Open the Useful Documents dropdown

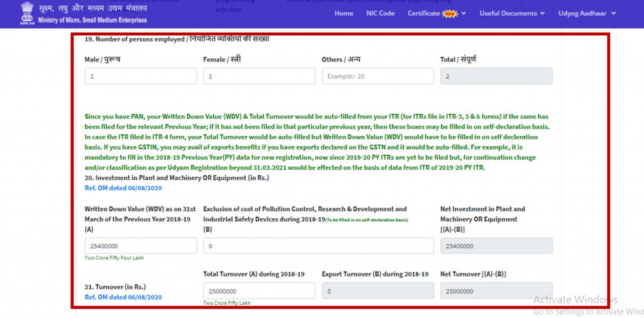tap(512, 13)
